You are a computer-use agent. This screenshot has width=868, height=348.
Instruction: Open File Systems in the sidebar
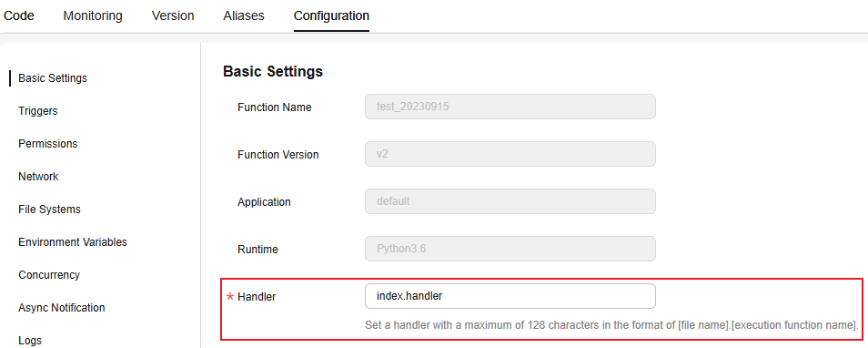pos(49,209)
